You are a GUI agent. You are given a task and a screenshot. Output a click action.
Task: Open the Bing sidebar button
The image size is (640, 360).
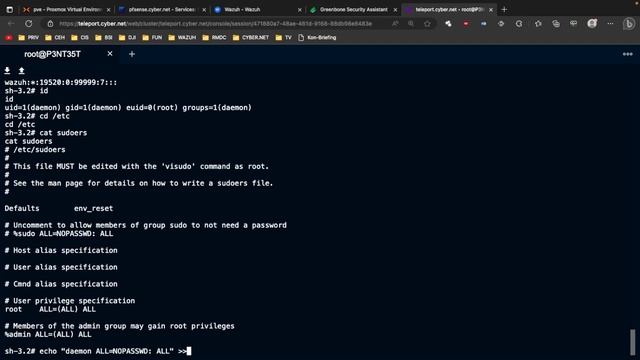click(x=629, y=24)
